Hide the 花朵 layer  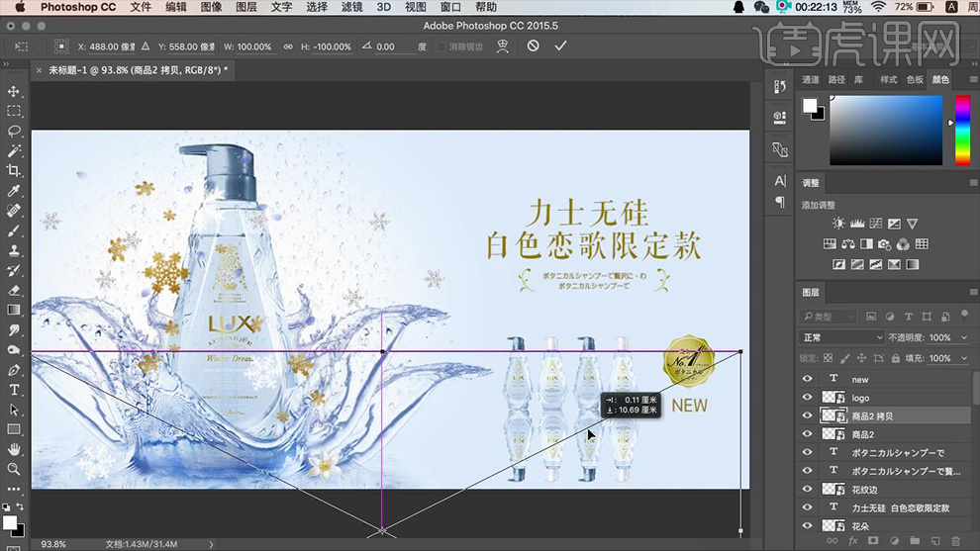(807, 525)
